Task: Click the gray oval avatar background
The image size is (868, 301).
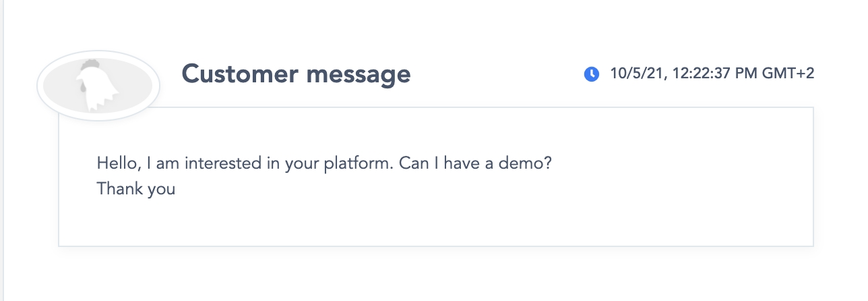Action: pyautogui.click(x=98, y=86)
